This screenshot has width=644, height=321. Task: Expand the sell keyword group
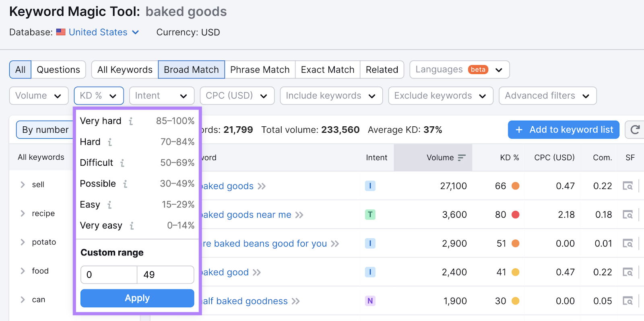23,185
